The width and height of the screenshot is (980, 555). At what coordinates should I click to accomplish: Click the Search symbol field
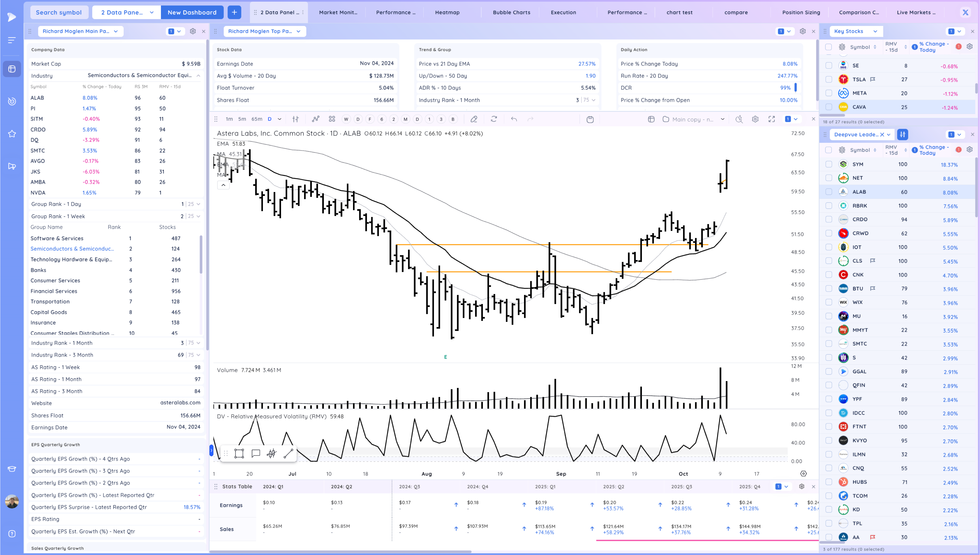click(x=59, y=12)
